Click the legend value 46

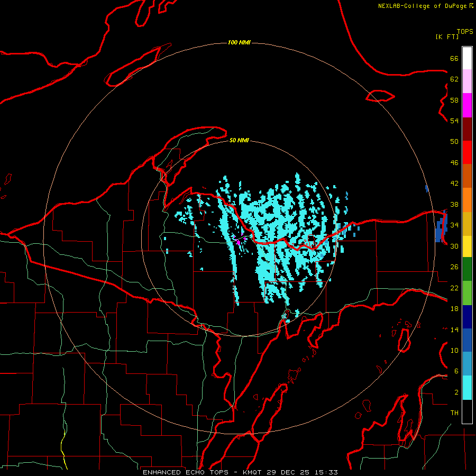coord(454,163)
